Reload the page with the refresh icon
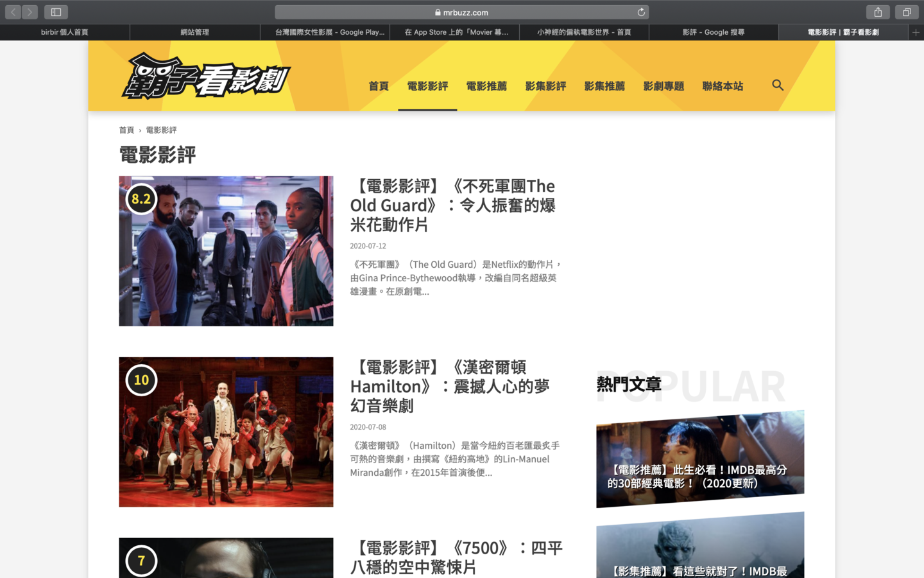 (640, 12)
